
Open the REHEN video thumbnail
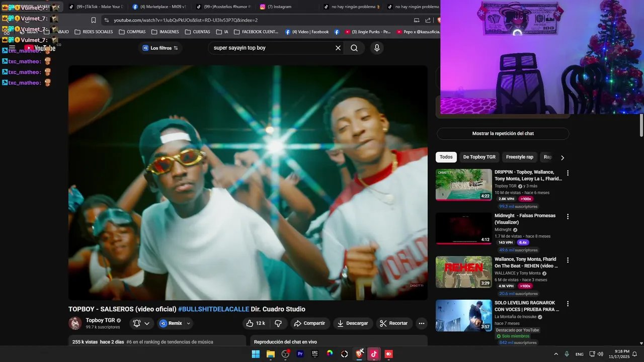tap(463, 272)
